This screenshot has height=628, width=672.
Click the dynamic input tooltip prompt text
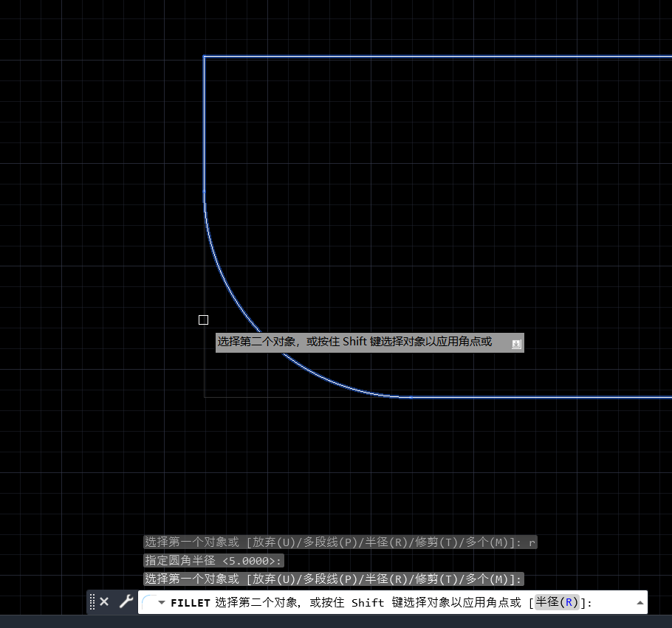tap(354, 342)
